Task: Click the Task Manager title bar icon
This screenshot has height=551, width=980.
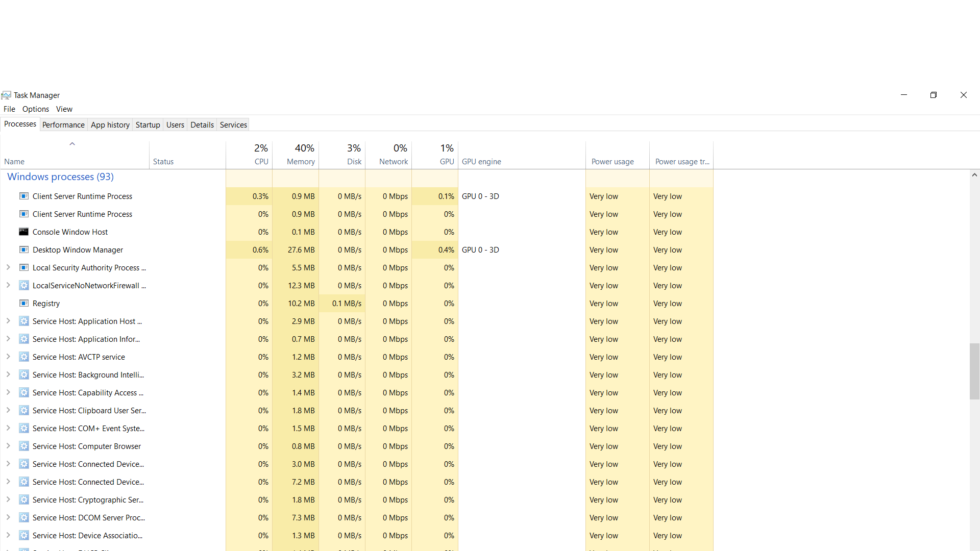Action: coord(6,95)
